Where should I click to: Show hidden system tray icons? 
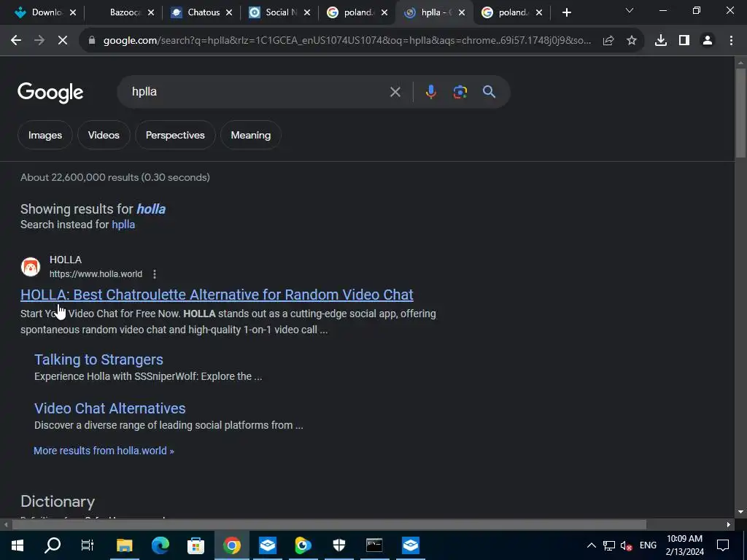[591, 545]
